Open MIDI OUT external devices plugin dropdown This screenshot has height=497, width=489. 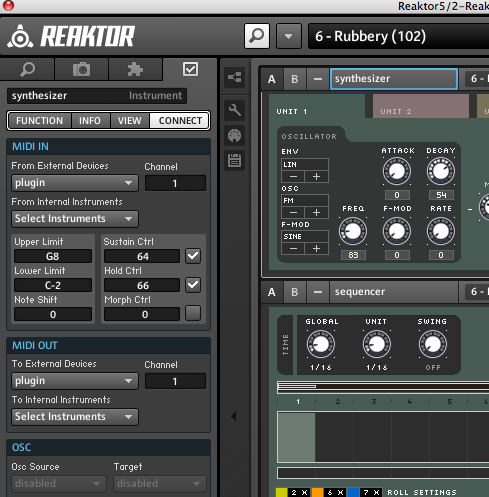75,381
